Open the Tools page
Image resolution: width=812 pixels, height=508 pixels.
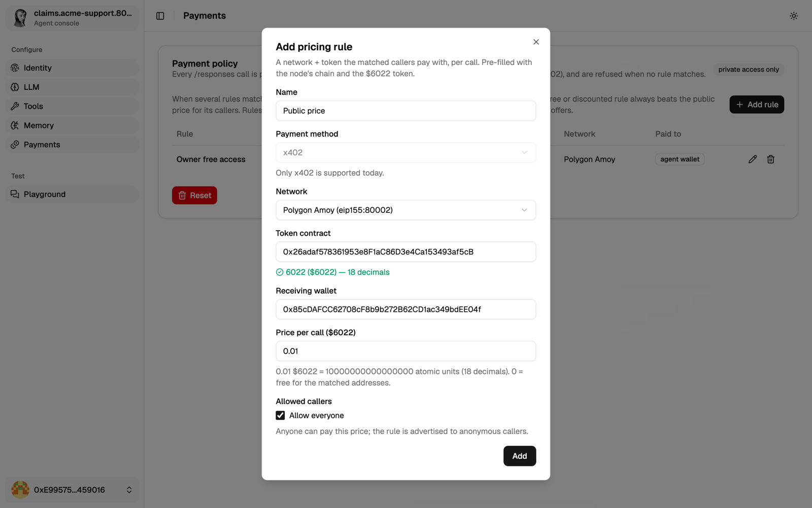coord(72,106)
